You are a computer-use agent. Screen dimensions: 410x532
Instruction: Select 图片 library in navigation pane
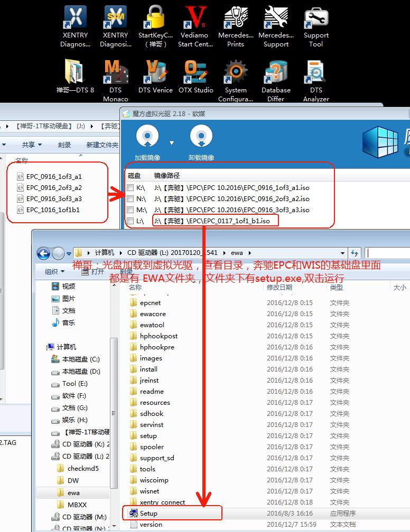63,299
